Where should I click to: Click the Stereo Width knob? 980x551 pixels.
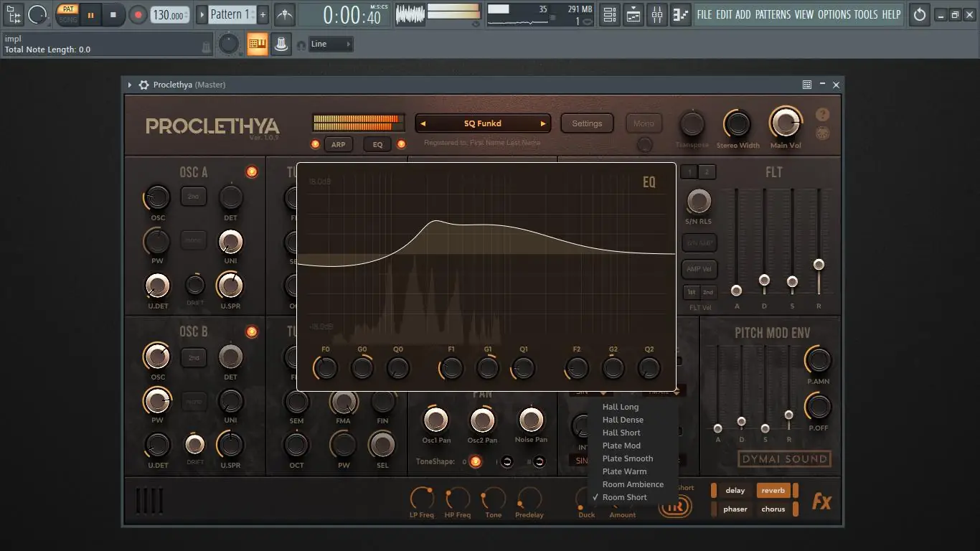click(x=738, y=125)
